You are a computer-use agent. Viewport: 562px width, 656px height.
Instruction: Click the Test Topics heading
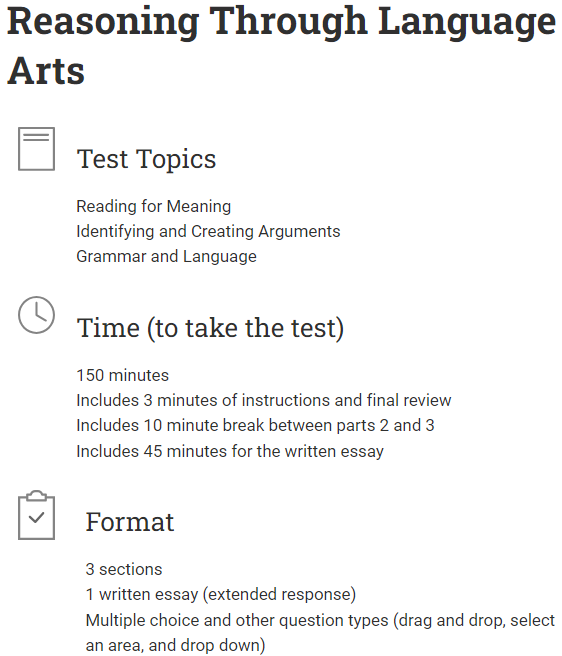pyautogui.click(x=146, y=159)
